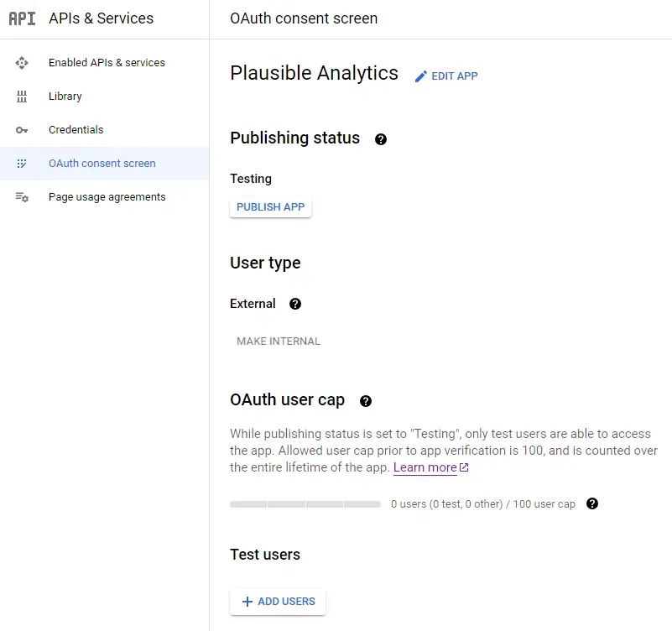Click the Enabled APIs & services icon
Screen dimensions: 672x631
[x=22, y=63]
